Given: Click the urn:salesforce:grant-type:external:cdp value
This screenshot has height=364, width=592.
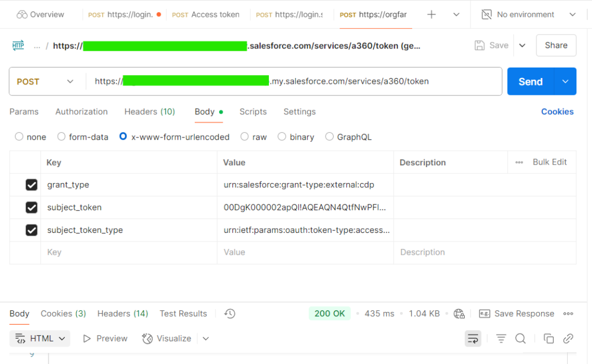Looking at the screenshot, I should [299, 185].
